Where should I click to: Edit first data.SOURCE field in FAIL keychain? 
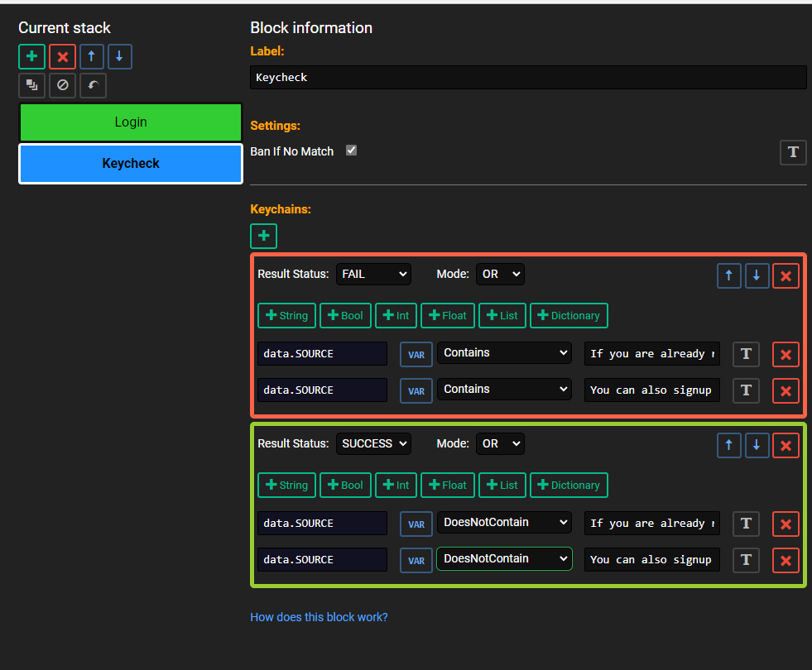[322, 353]
